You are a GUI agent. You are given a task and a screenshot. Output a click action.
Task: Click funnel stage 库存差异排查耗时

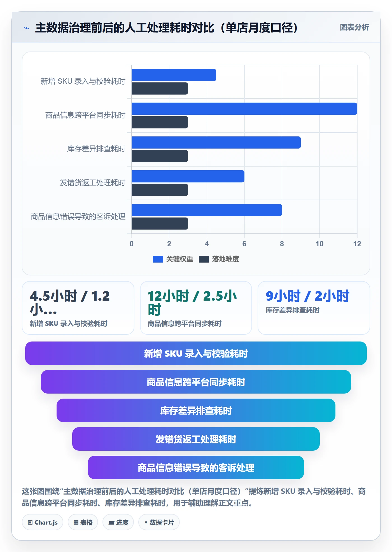click(196, 410)
